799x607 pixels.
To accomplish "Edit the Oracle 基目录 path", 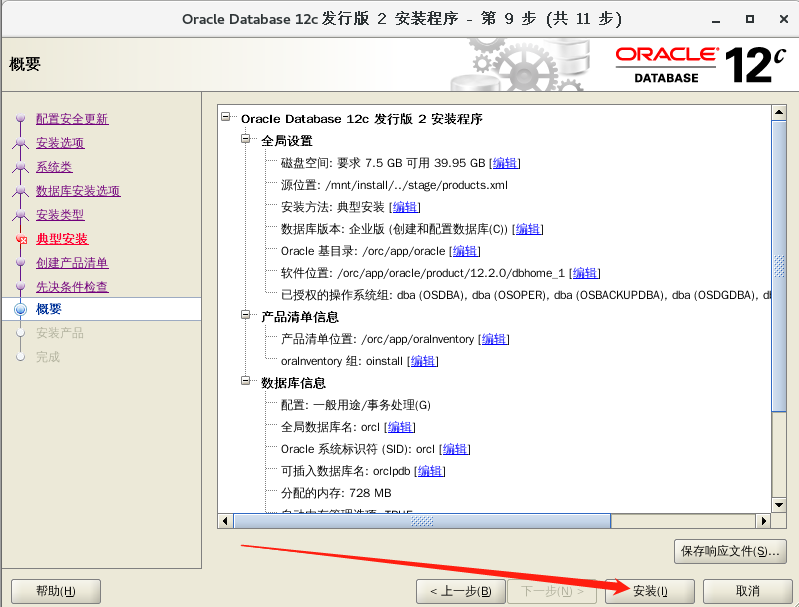I will coord(465,251).
